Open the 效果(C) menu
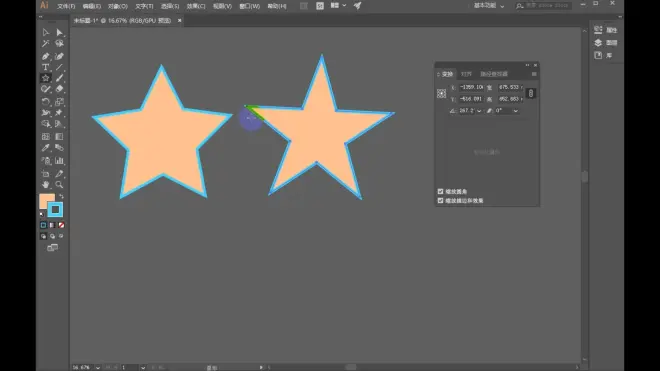Viewport: 660px width, 371px height. (196, 6)
